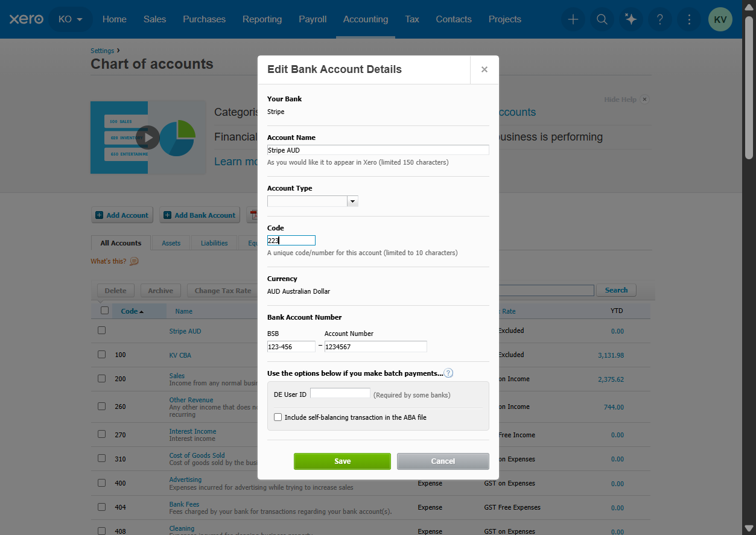
Task: Toggle the select-all accounts checkbox
Action: [x=104, y=311]
